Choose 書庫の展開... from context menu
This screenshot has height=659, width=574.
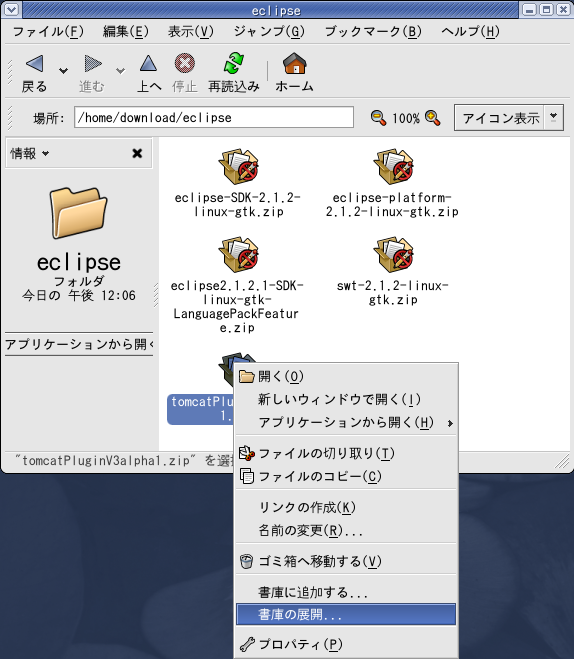point(346,614)
